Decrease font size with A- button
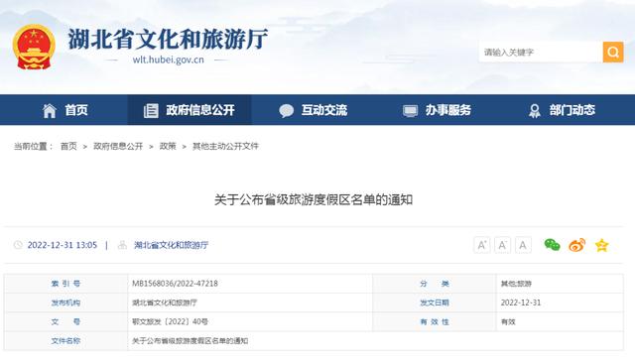The height and width of the screenshot is (364, 635). coord(503,245)
